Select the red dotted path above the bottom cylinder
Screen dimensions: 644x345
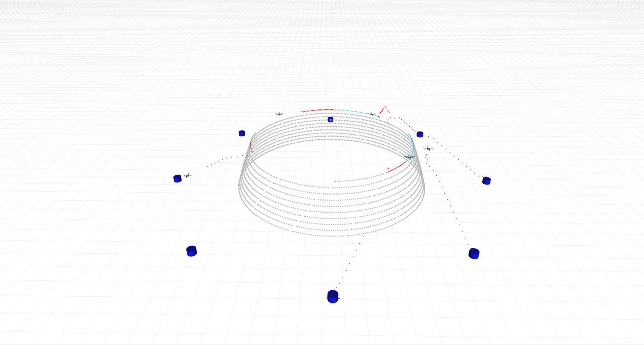coord(349,263)
